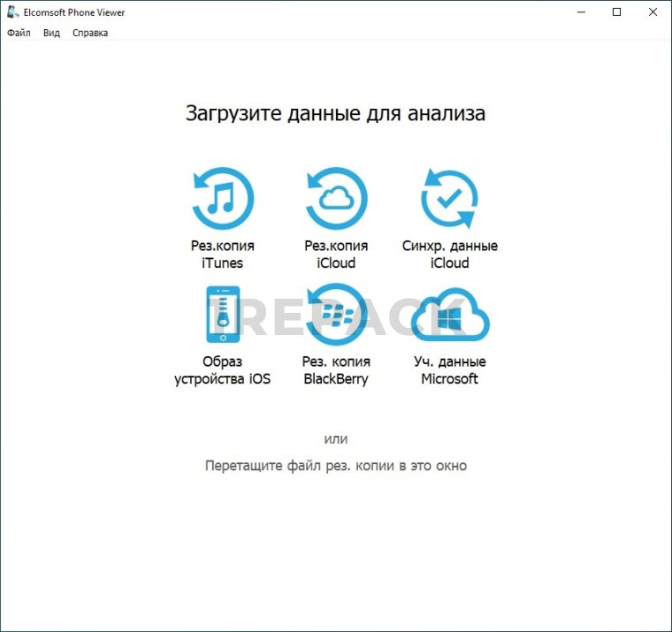The height and width of the screenshot is (632, 672).
Task: Choose the "Синхр. данные iCloud" label
Action: click(x=449, y=255)
